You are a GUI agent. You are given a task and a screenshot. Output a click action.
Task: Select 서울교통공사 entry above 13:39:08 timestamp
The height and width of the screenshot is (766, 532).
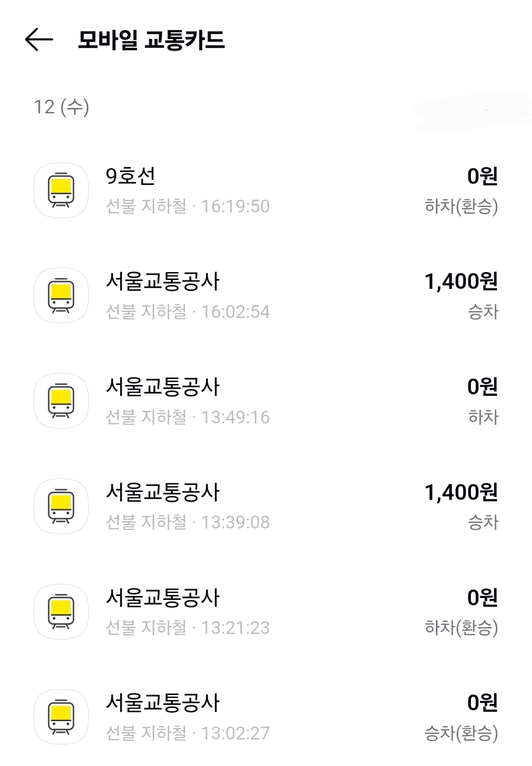tap(163, 492)
